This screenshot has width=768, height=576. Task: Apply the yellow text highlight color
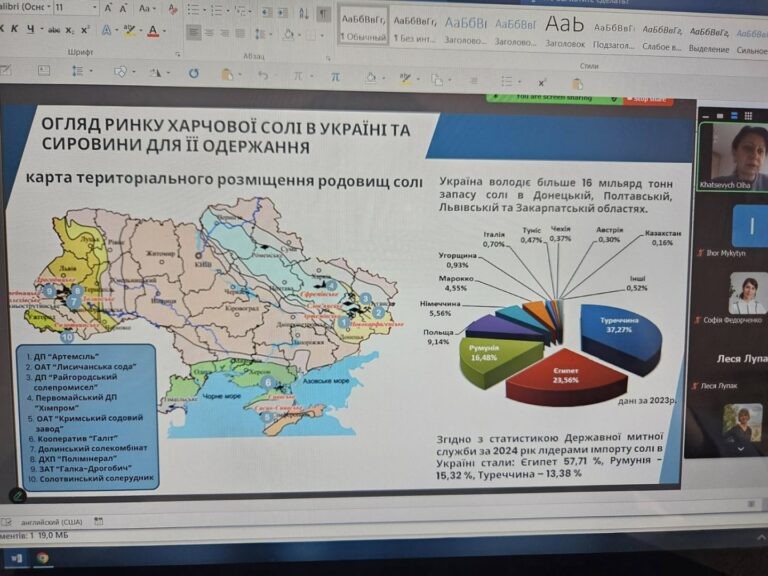click(x=128, y=30)
